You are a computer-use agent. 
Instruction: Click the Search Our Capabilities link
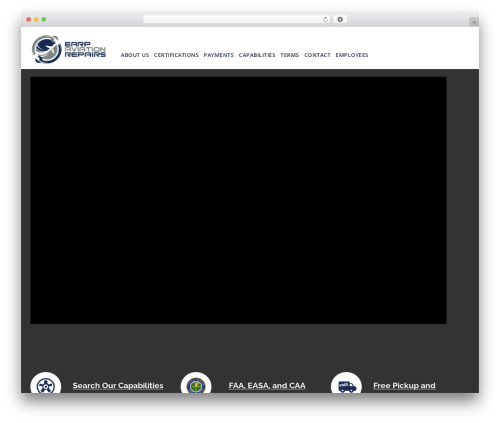point(118,386)
